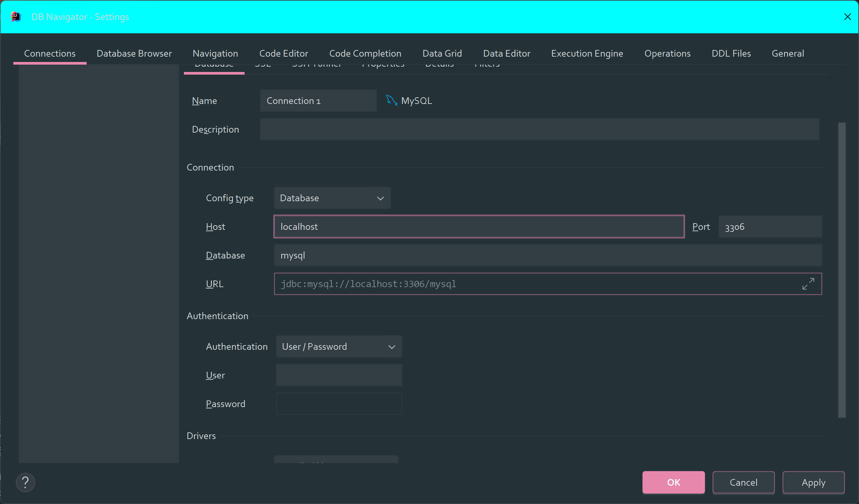This screenshot has height=504, width=859.
Task: Open the Code Editor tab
Action: pyautogui.click(x=283, y=54)
